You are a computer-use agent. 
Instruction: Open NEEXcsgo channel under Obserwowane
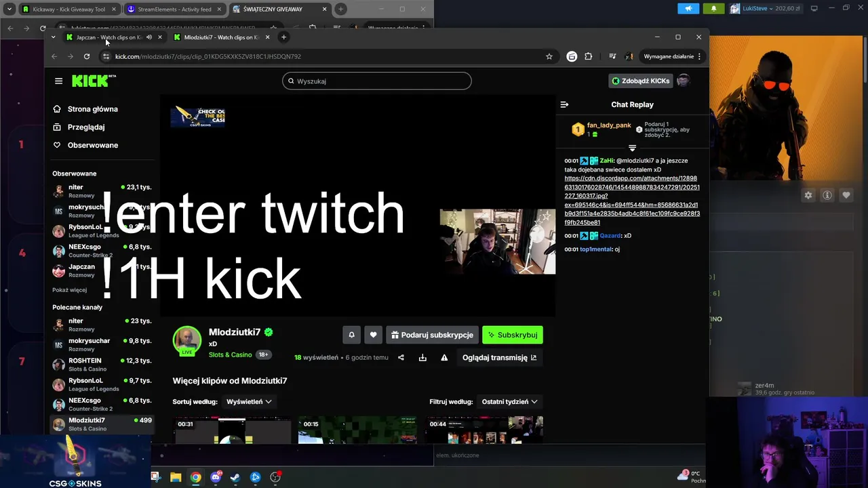pos(102,251)
